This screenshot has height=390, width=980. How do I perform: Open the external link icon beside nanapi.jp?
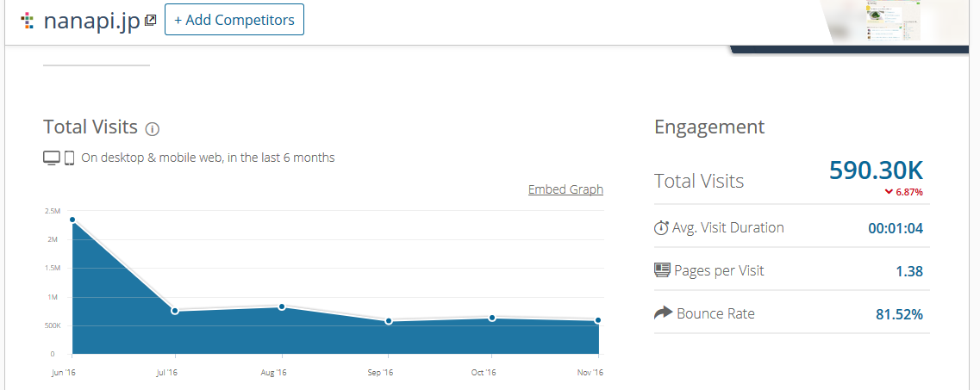point(151,20)
